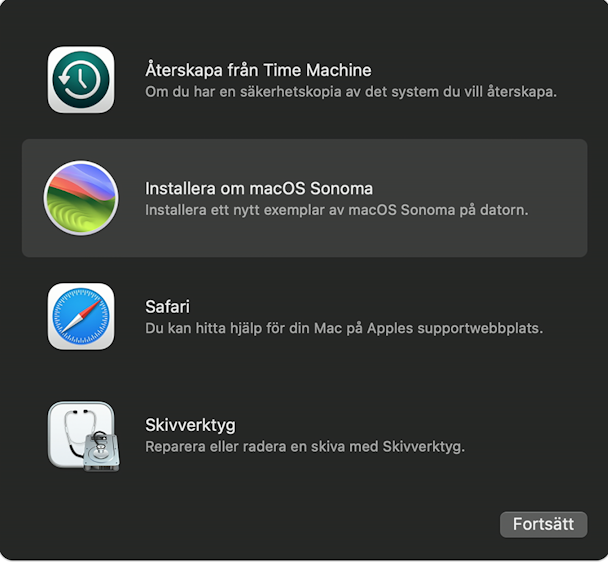
Task: Click the red needle on the Safari icon
Action: 92,307
